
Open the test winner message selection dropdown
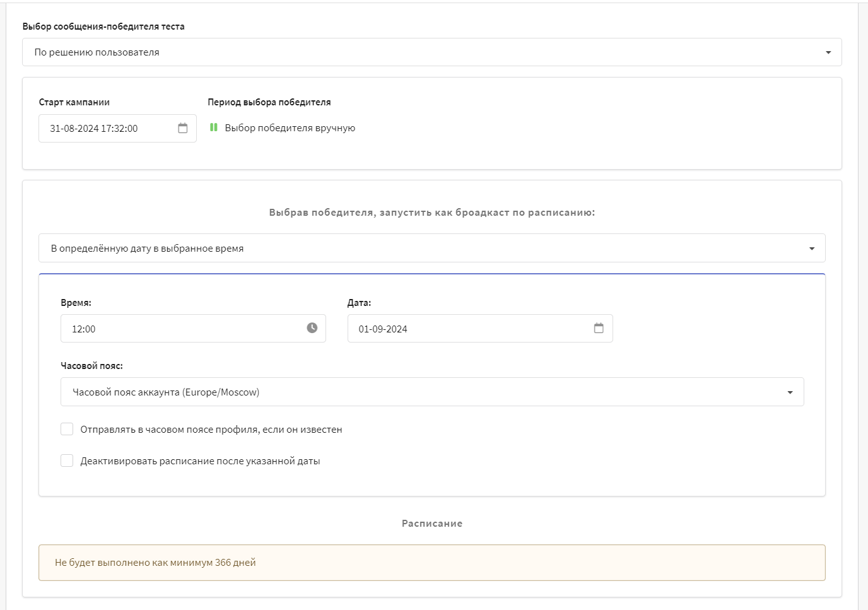432,52
